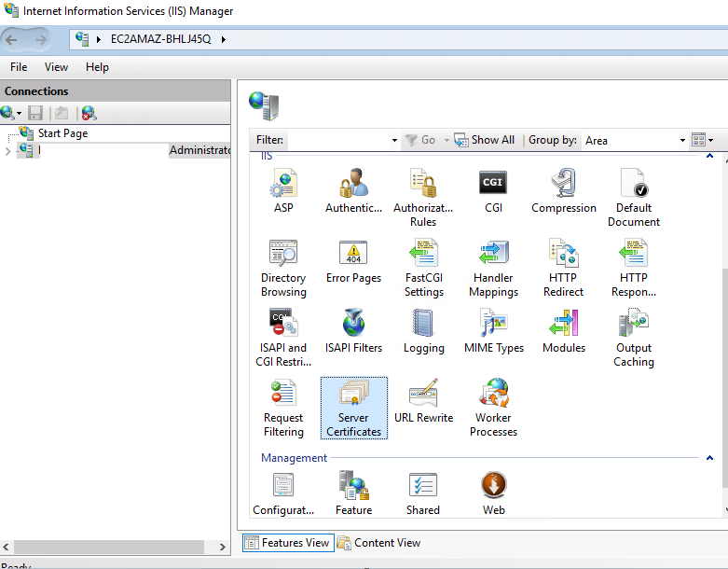Open Feature Delegation icon
728x569 pixels.
353,494
